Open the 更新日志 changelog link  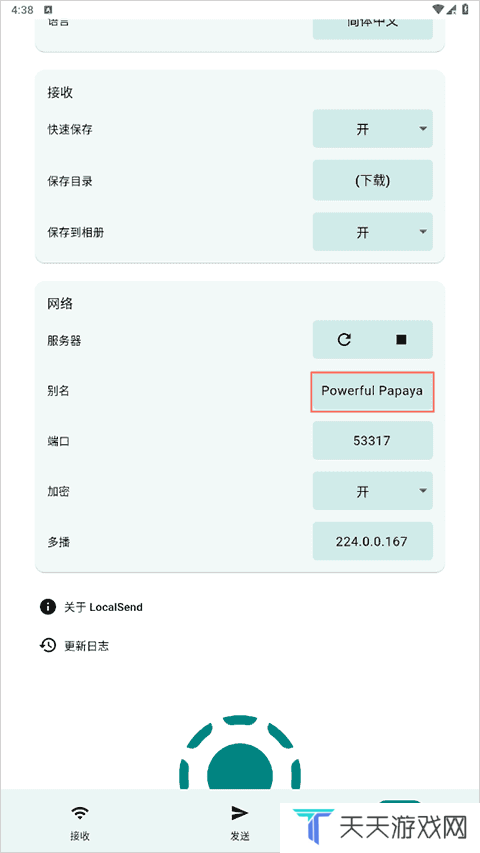pos(87,646)
